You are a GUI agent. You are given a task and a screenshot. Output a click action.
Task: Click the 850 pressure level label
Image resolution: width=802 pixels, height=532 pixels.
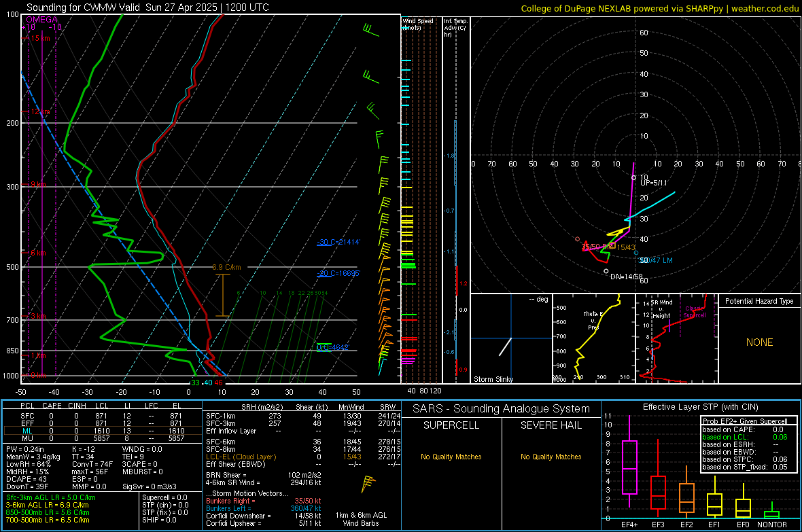point(12,351)
